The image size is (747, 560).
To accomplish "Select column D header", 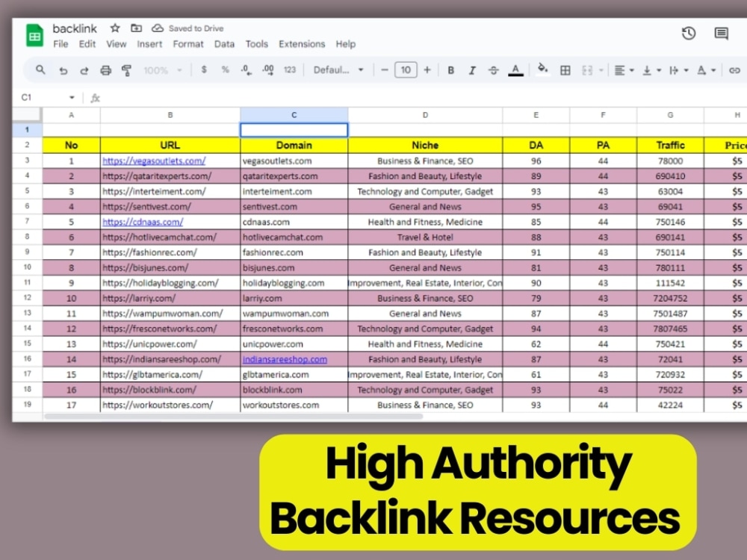I will tap(425, 115).
